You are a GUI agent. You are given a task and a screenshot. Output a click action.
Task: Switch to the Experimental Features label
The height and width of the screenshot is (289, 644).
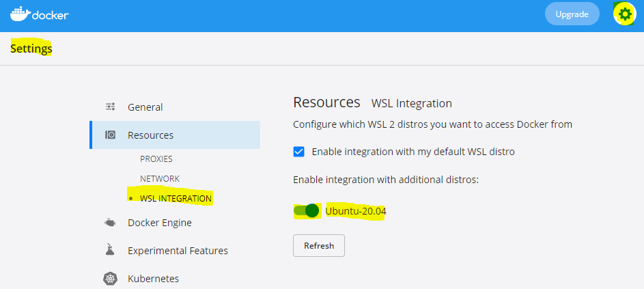pos(178,251)
